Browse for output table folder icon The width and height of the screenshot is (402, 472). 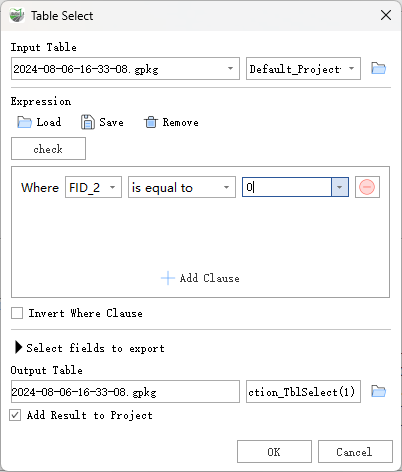[378, 391]
